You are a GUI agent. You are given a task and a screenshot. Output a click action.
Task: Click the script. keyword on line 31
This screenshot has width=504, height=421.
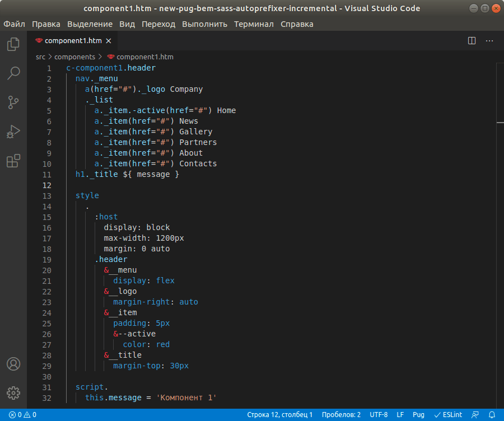click(92, 387)
